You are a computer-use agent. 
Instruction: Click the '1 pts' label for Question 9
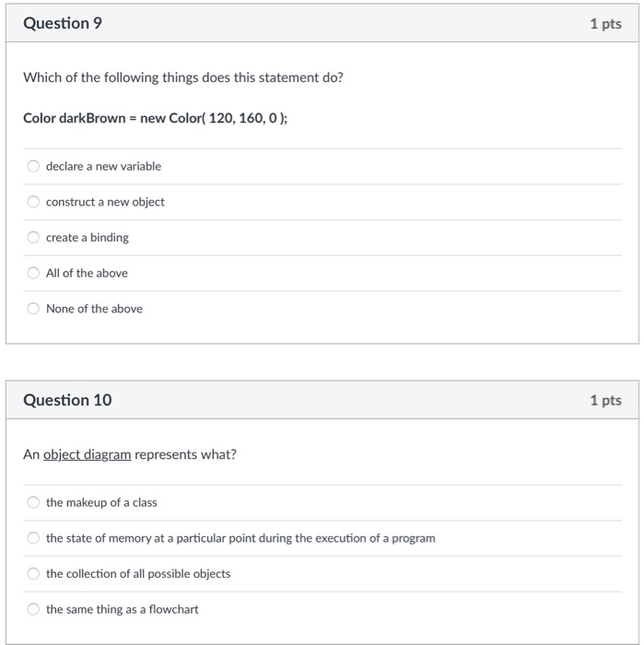click(x=605, y=24)
